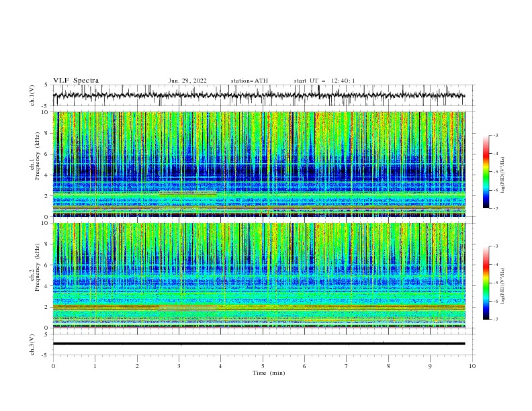Click the ch.2 "Frequency (kHz)" axis label
532x411 pixels.
[38, 267]
